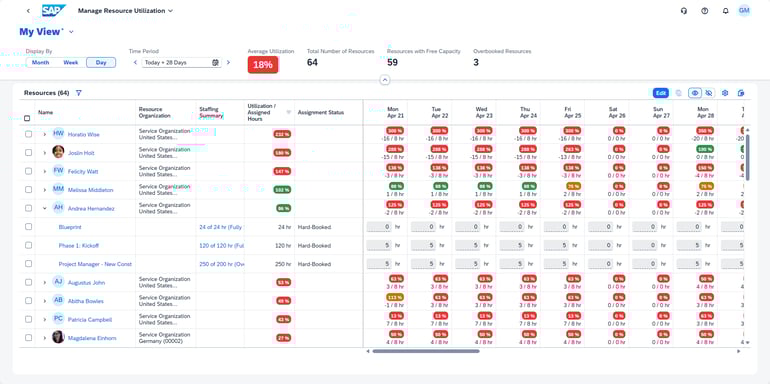Open the My View variant dropdown

coord(71,32)
